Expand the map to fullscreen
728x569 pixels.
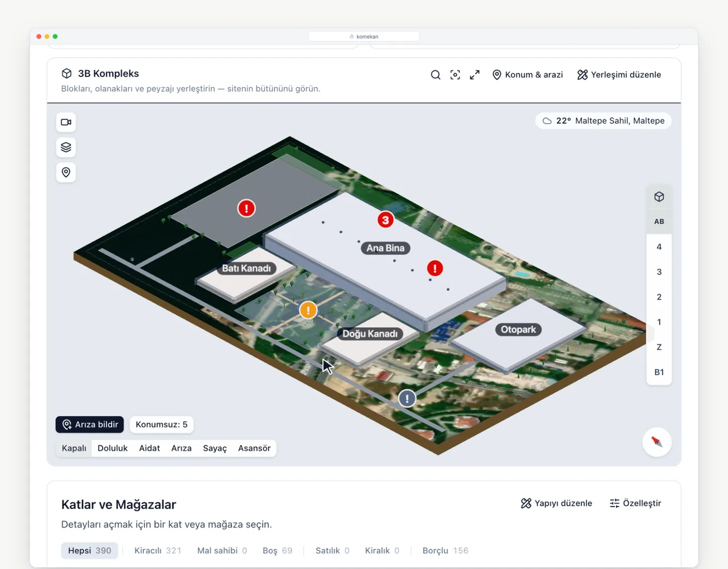point(475,75)
